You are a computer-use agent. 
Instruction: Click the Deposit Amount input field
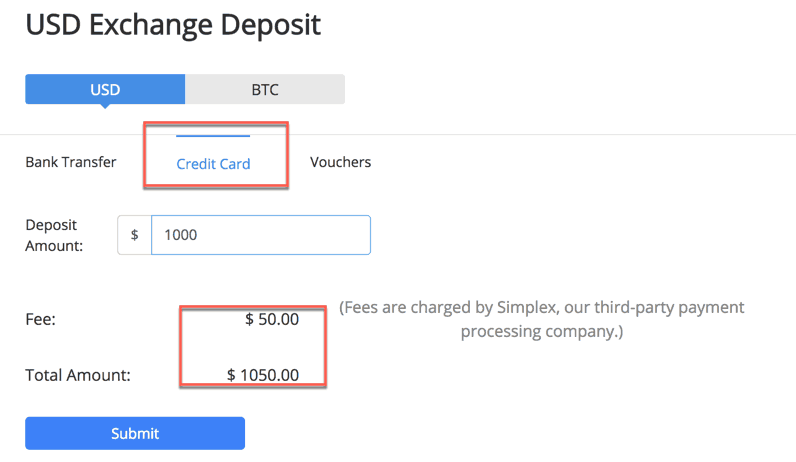tap(261, 235)
